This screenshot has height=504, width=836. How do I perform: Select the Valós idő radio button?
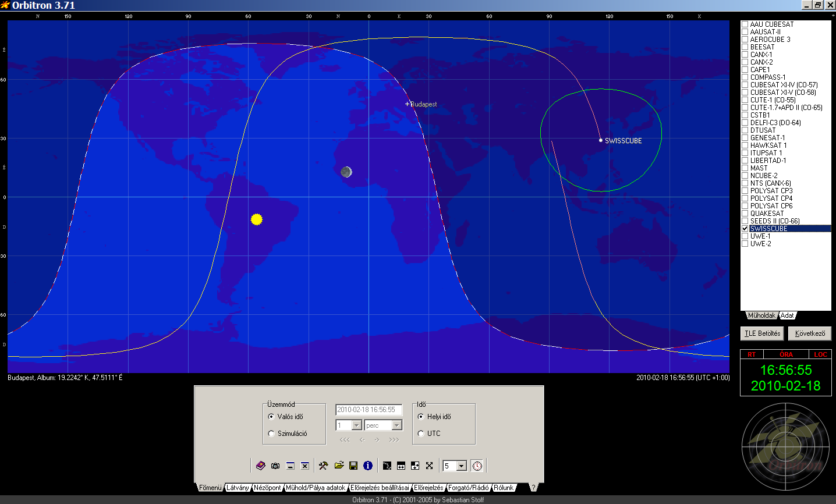click(271, 417)
